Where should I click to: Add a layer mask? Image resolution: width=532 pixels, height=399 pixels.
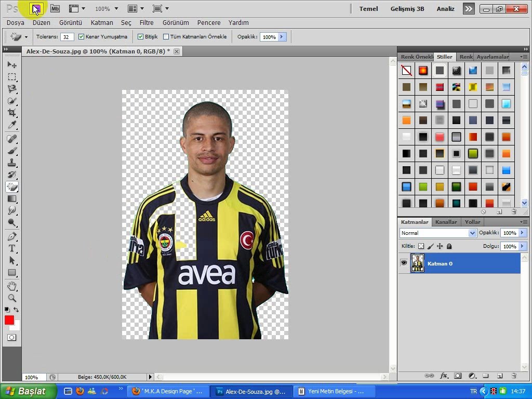(x=458, y=376)
